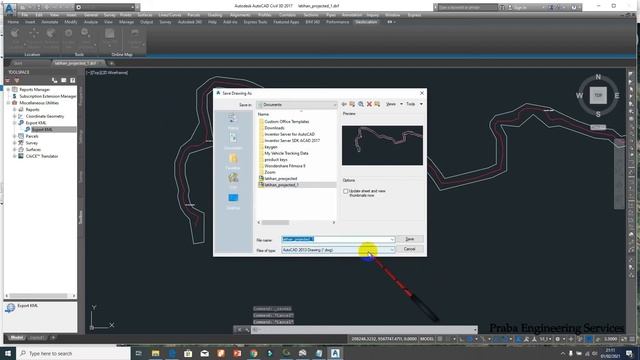Open the Surfaces menu in menu bar

pyautogui.click(x=145, y=15)
